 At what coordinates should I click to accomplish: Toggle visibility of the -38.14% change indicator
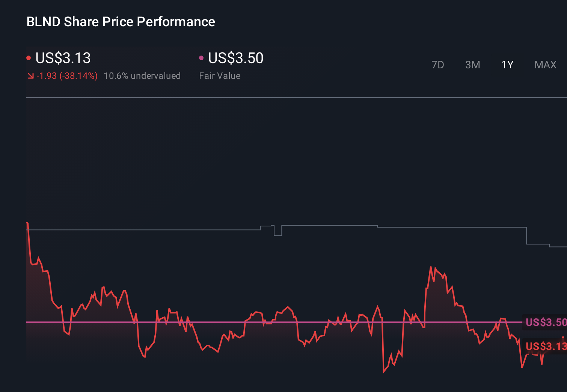click(x=67, y=75)
